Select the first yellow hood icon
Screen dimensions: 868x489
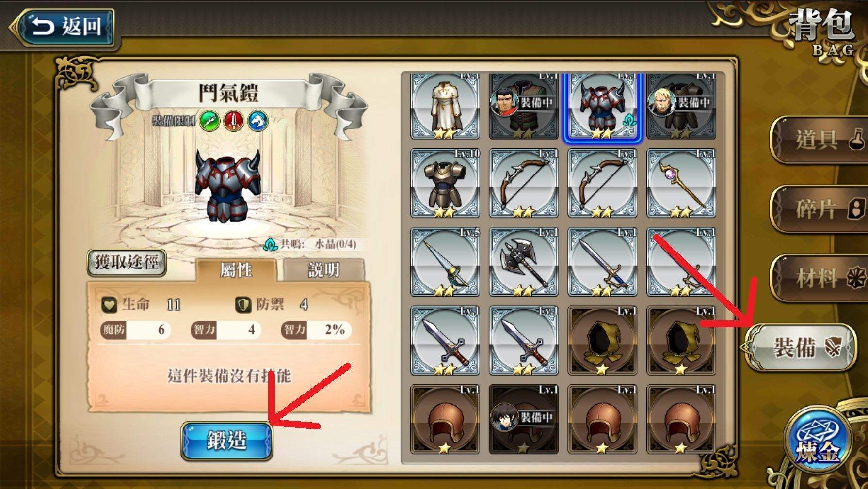[x=602, y=340]
